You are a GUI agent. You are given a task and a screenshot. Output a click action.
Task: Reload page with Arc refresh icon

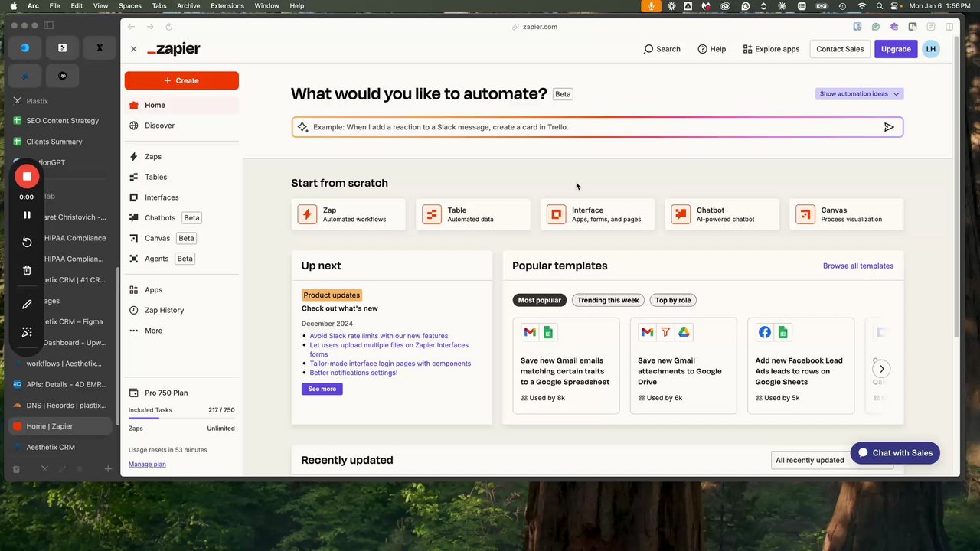(168, 27)
